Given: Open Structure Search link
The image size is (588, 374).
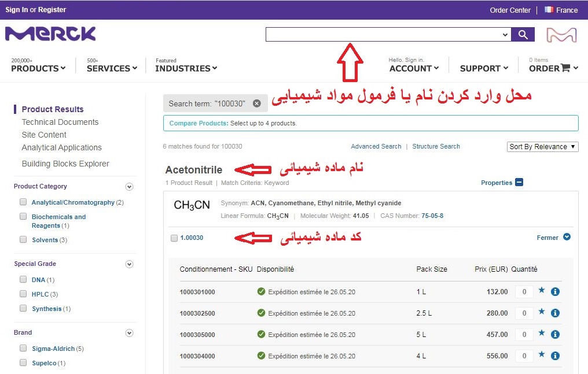Looking at the screenshot, I should (436, 146).
